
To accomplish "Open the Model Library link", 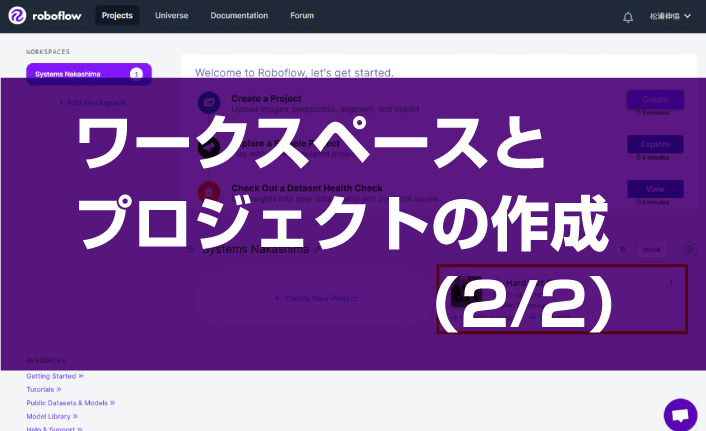I will [52, 417].
